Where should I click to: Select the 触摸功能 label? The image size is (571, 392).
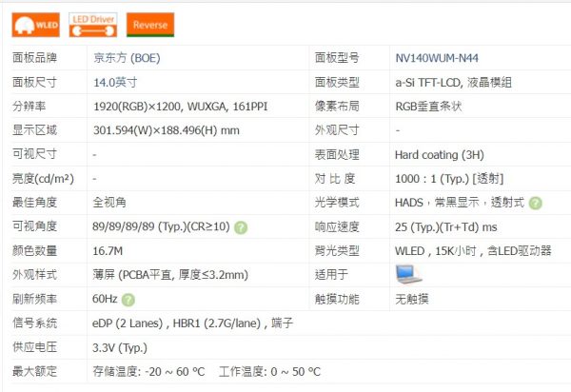pyautogui.click(x=337, y=299)
